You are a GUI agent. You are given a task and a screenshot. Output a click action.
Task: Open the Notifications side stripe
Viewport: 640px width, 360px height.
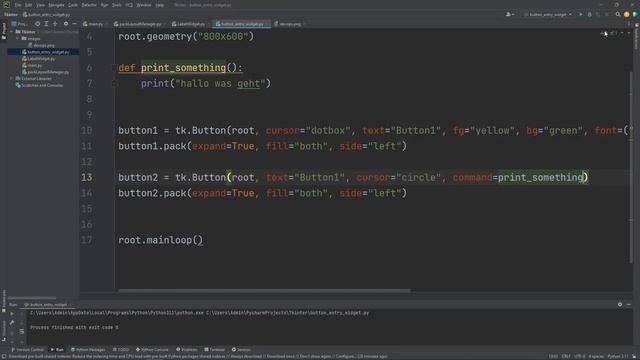(636, 37)
